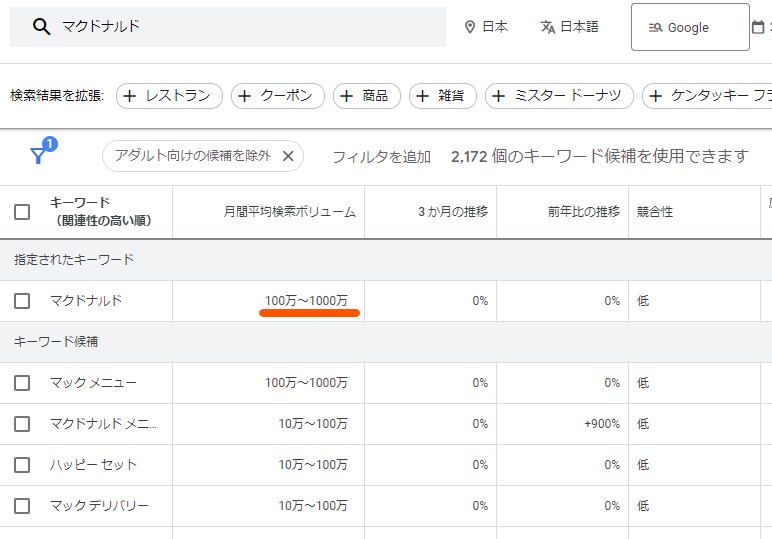The height and width of the screenshot is (539, 772).
Task: Click the plus icon on ミスタードーナツ chip
Action: pos(499,95)
